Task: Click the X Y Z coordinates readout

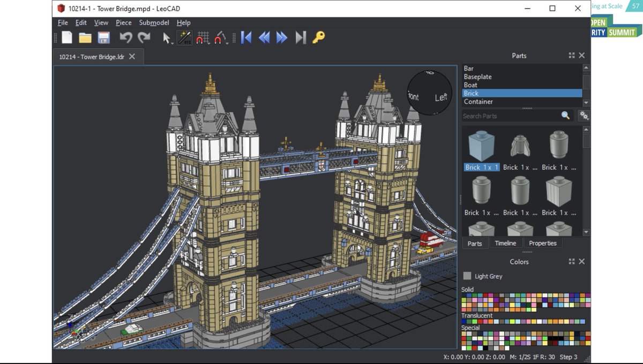Action: [474, 357]
